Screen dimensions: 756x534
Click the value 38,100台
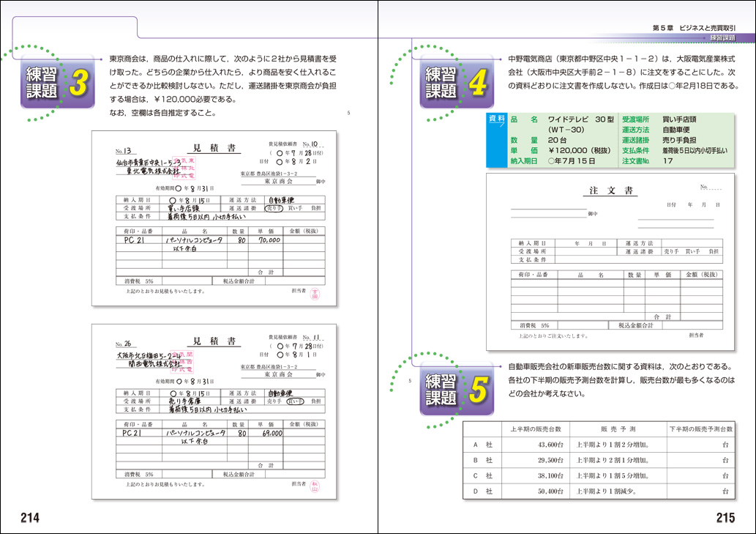pyautogui.click(x=550, y=475)
